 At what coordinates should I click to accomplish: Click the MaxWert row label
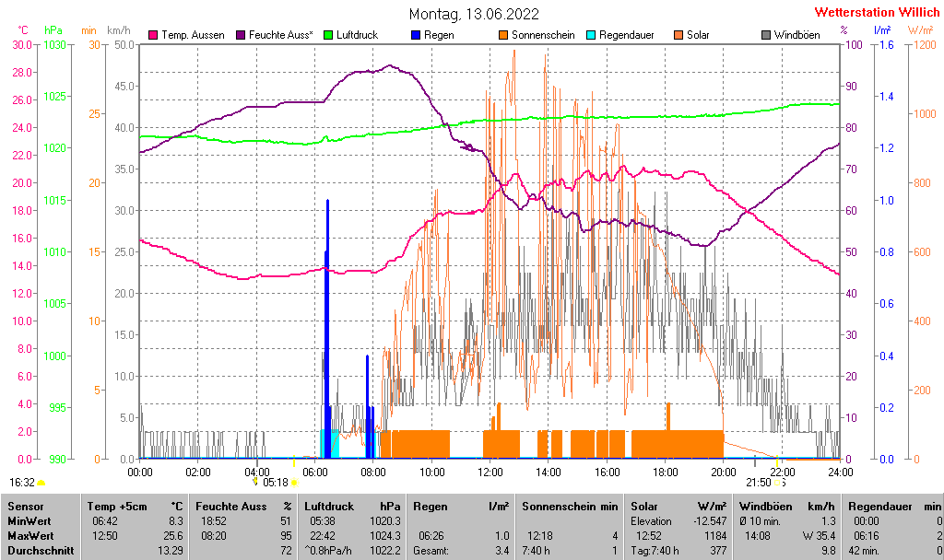coord(29,536)
